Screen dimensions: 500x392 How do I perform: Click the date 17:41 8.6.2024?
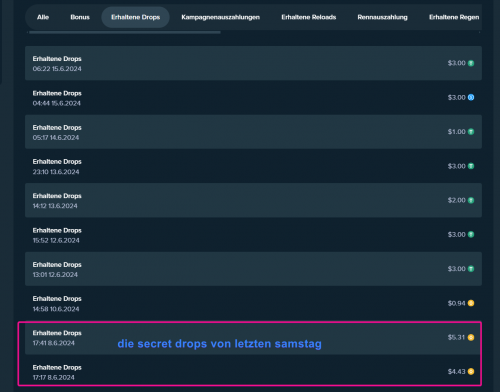(x=54, y=343)
